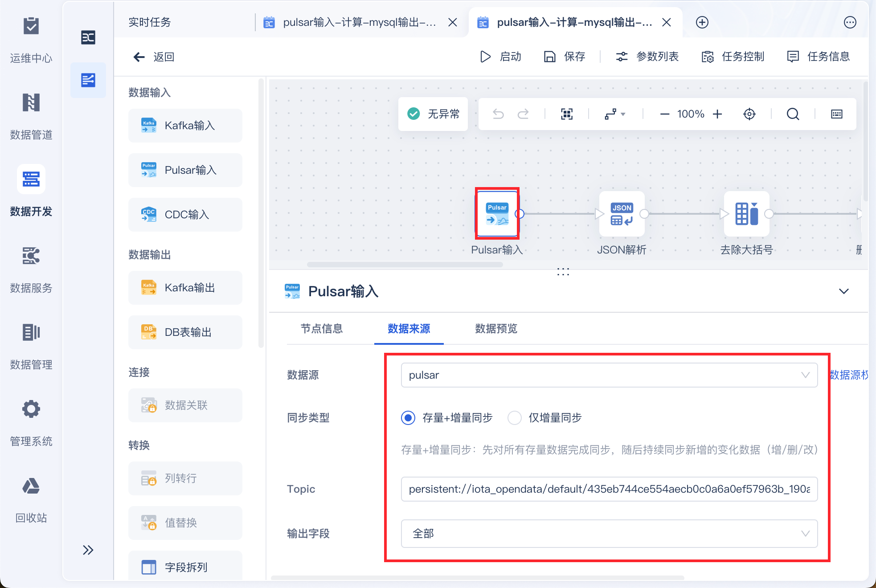Select the JSON解析 node on canvas

point(622,214)
